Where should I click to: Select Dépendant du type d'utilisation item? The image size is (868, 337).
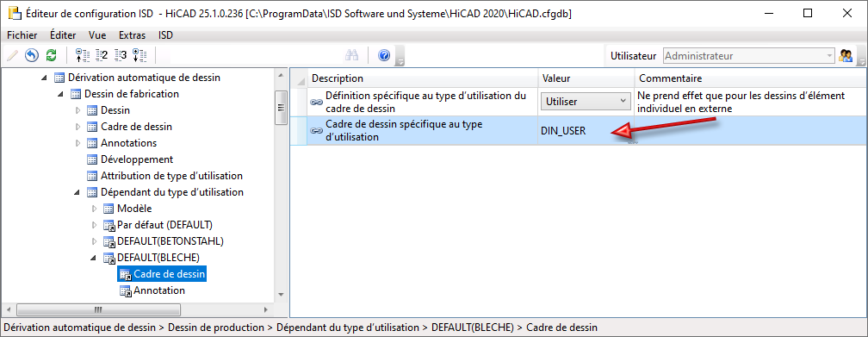172,192
